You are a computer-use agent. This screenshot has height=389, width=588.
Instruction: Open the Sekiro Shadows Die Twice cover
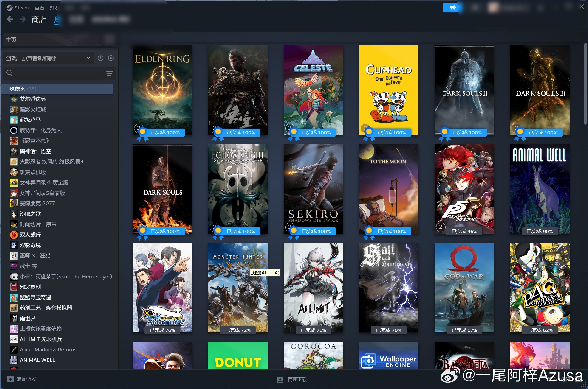point(313,189)
